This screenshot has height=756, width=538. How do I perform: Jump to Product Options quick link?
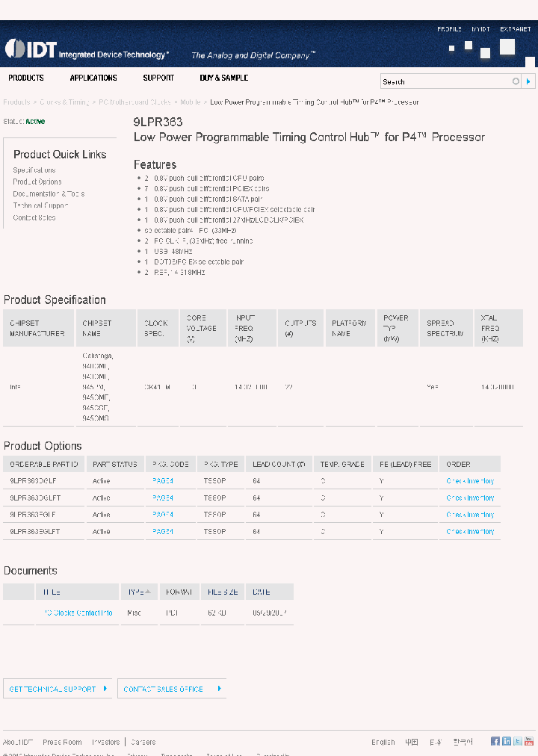point(37,182)
